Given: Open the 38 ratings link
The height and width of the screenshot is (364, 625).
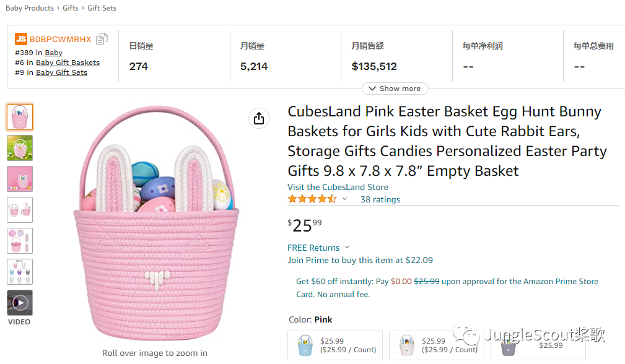Looking at the screenshot, I should [x=380, y=199].
